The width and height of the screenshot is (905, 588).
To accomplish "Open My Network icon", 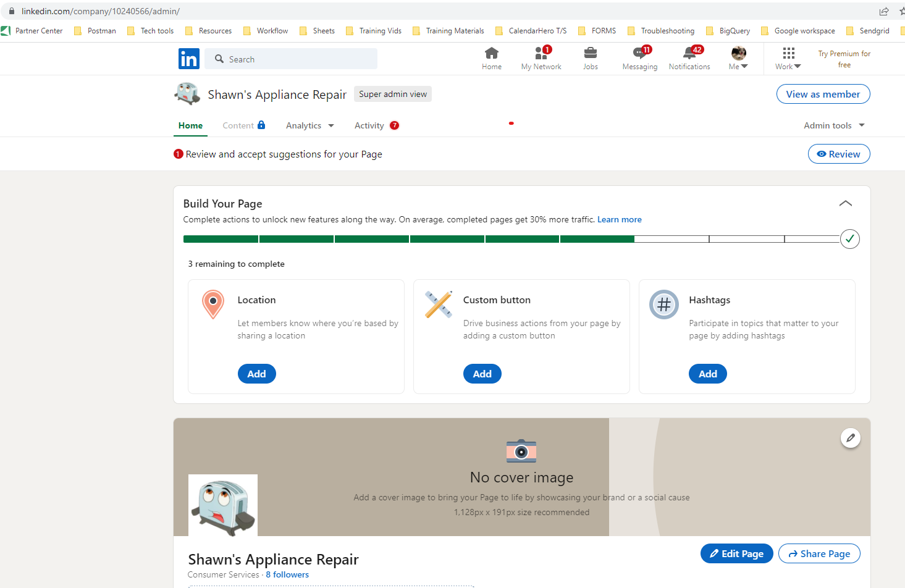I will point(541,59).
